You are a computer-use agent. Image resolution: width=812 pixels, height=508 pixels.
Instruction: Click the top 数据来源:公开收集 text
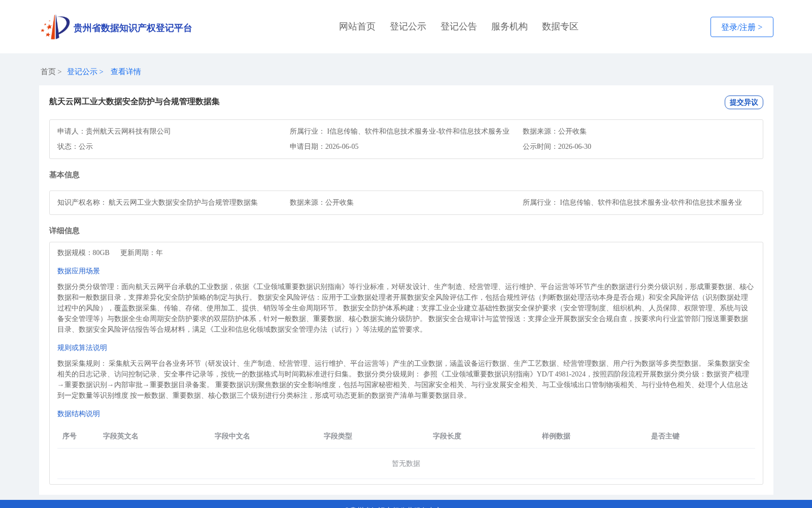pos(555,131)
